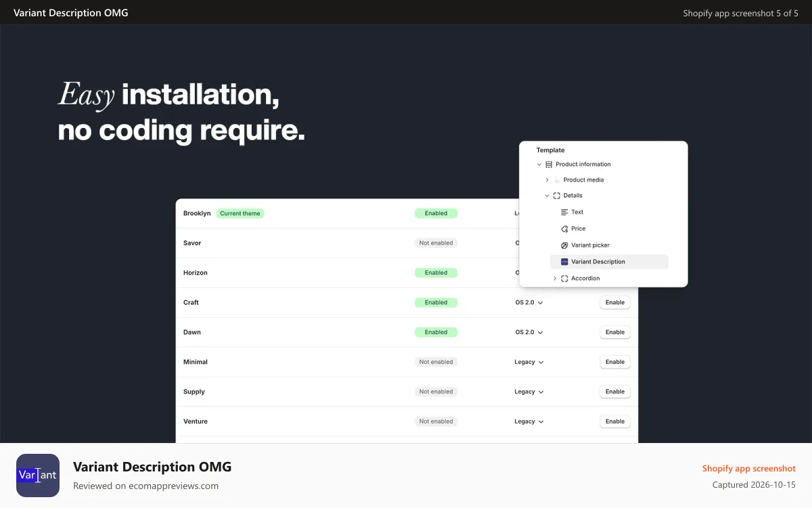This screenshot has height=508, width=812.
Task: Expand the Product media block
Action: click(x=547, y=180)
